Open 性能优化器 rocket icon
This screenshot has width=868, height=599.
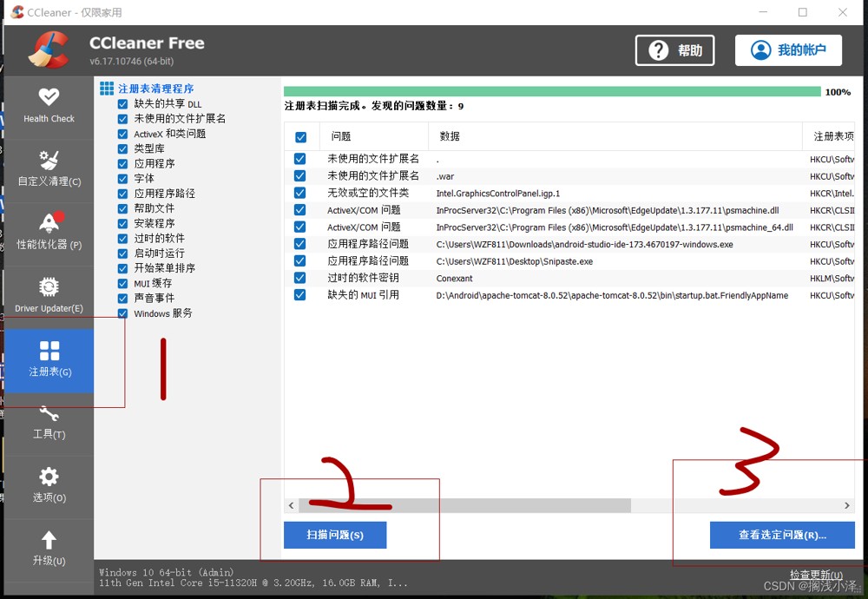49,222
